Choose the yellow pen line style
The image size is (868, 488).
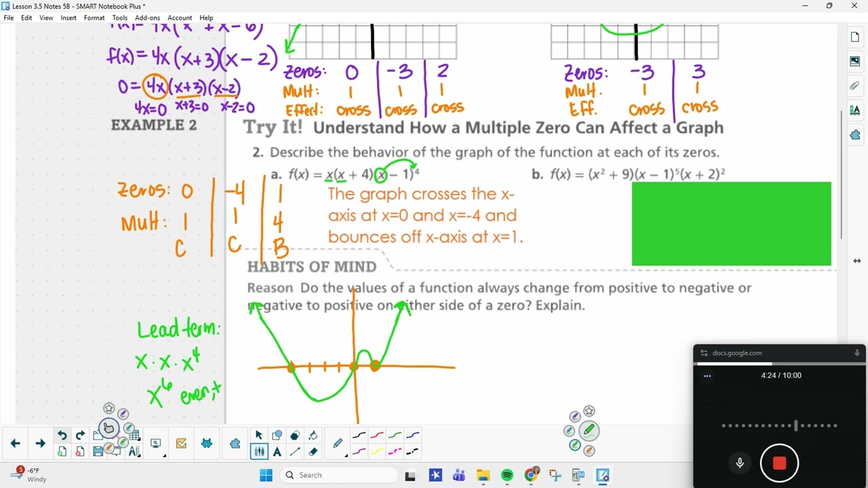point(377,451)
